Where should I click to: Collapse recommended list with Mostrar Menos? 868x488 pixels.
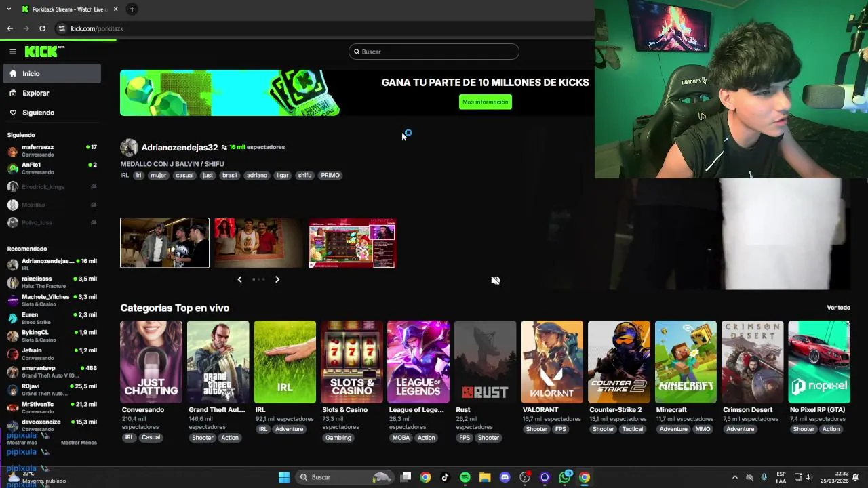(x=79, y=443)
